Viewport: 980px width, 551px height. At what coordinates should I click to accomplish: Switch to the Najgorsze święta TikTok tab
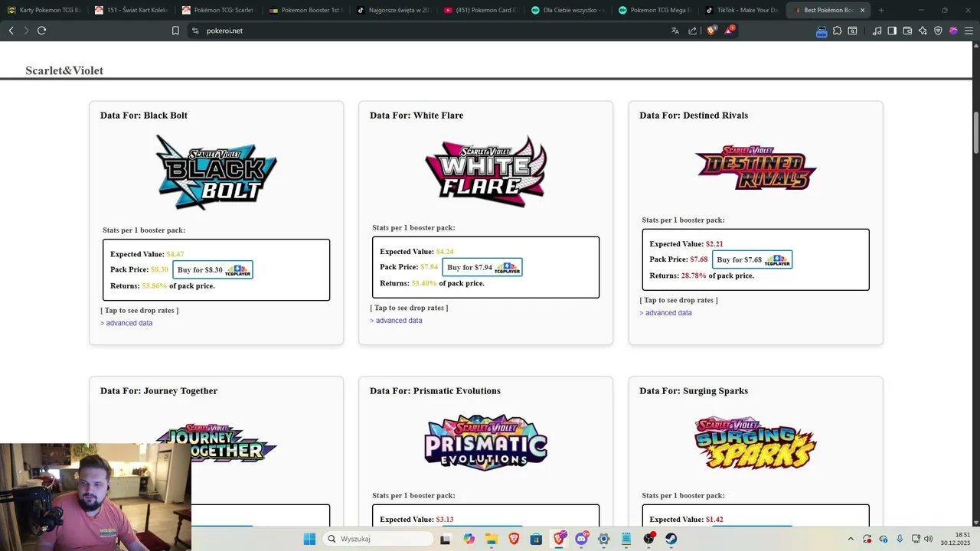coord(393,10)
